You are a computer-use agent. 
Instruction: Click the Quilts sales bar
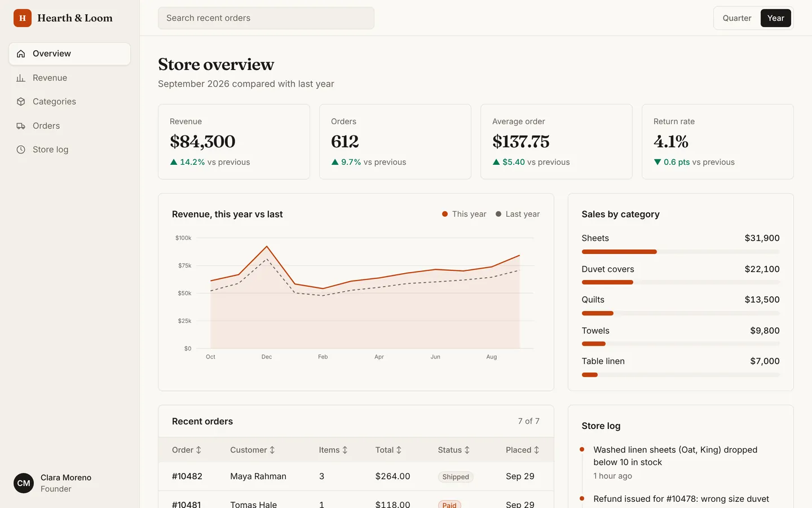click(x=681, y=313)
